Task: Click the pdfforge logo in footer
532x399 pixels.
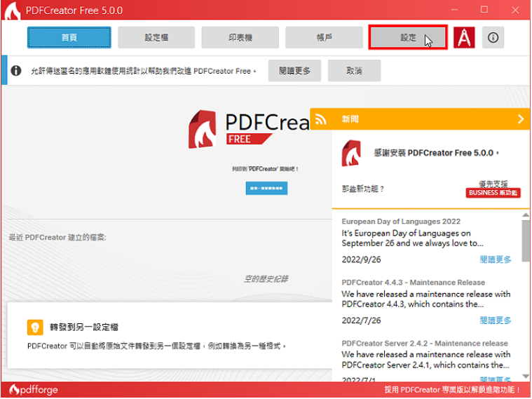Action: (33, 390)
